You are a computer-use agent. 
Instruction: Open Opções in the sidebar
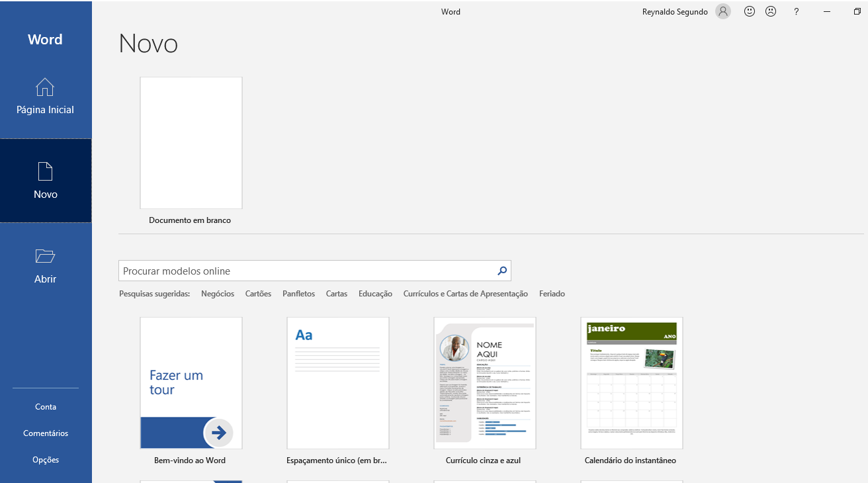46,460
